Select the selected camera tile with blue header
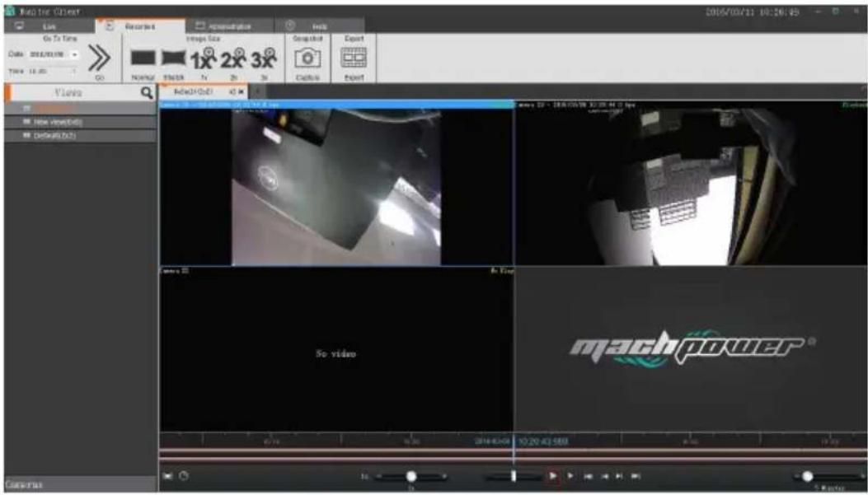 coord(336,183)
